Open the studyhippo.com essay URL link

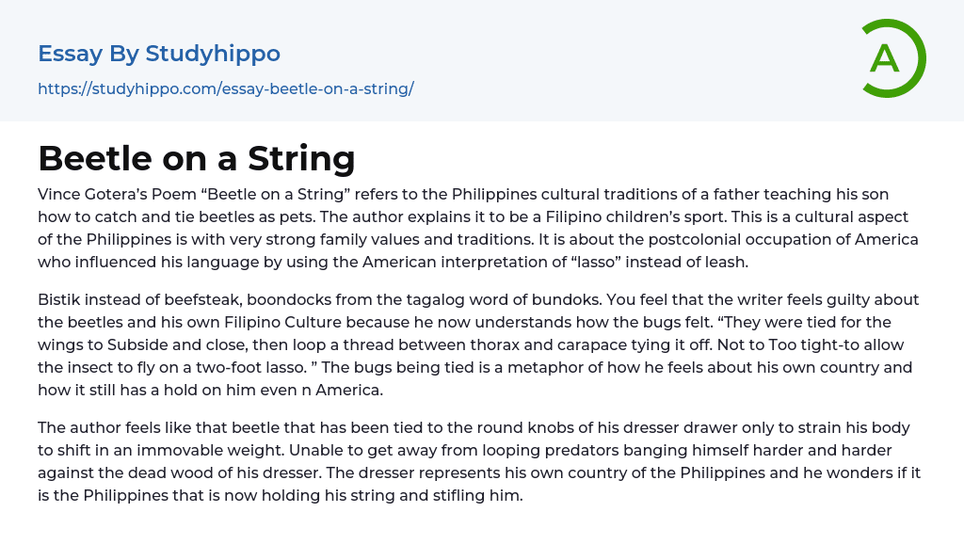point(226,89)
